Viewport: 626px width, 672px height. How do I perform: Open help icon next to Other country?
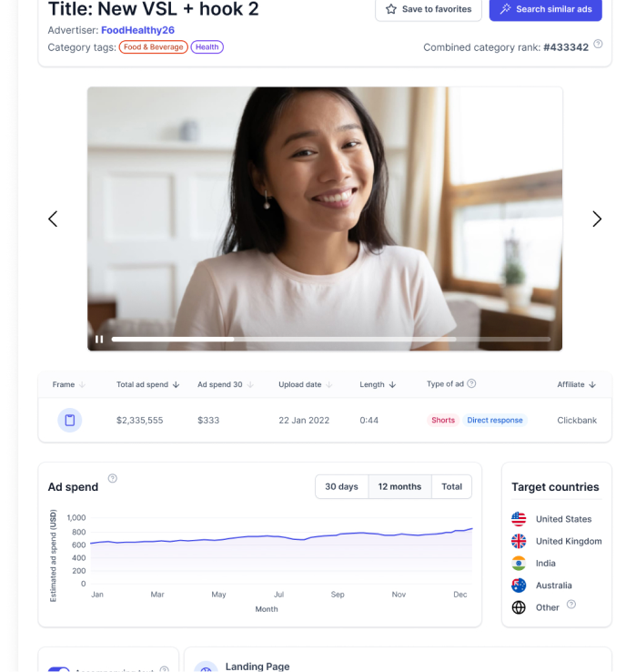(570, 605)
